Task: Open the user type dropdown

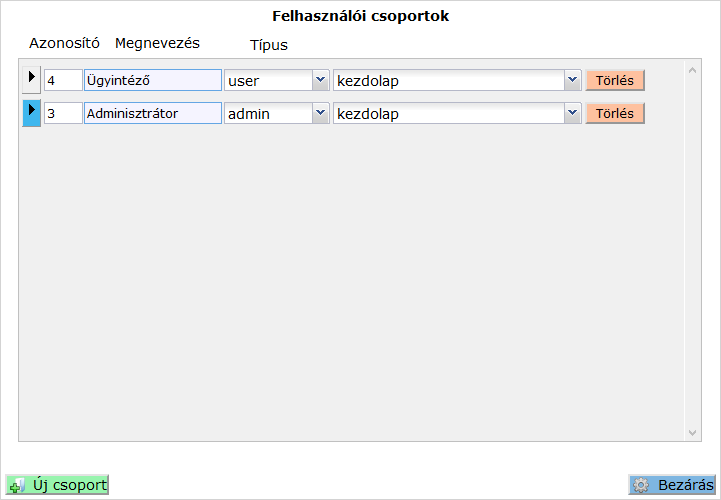Action: tap(320, 81)
